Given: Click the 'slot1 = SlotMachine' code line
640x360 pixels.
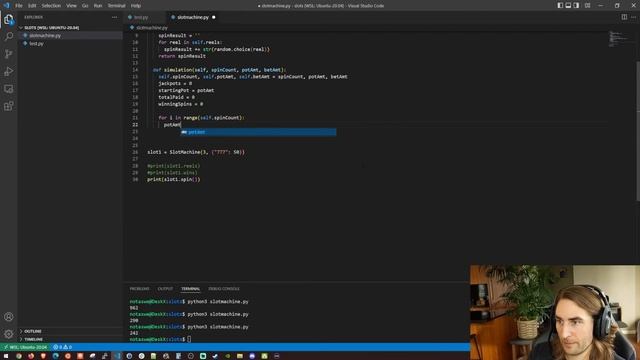Looking at the screenshot, I should tap(196, 152).
